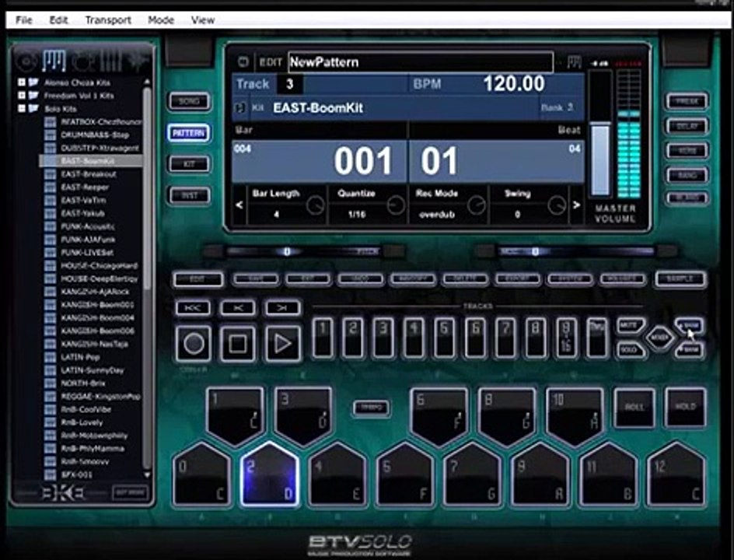Tap pad 5 labeled F

405,476
